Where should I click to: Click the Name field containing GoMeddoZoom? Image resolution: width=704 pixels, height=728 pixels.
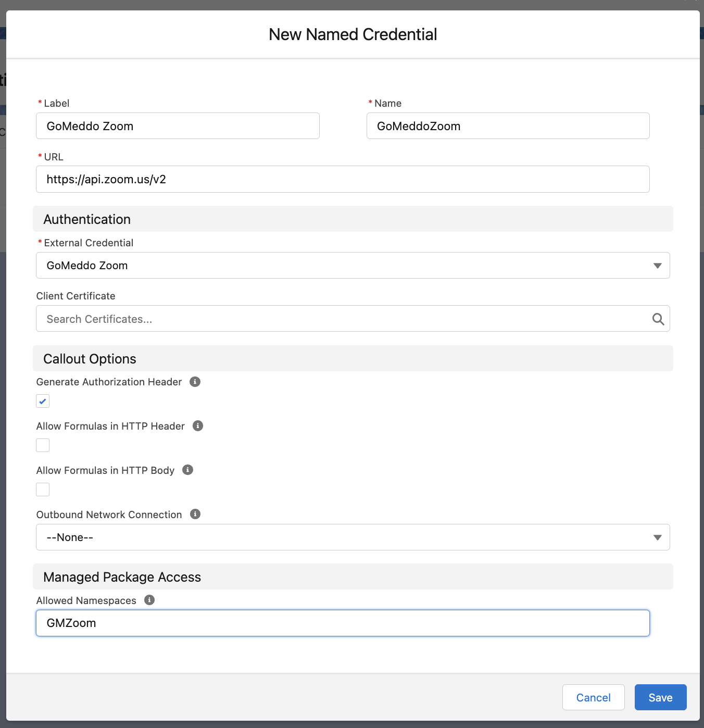click(508, 126)
